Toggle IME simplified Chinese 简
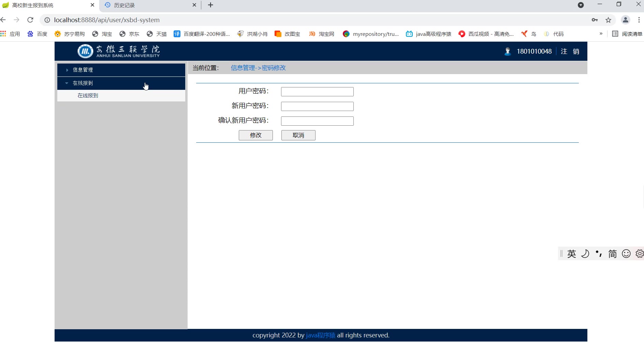Viewport: 644px width, 347px height. [613, 254]
